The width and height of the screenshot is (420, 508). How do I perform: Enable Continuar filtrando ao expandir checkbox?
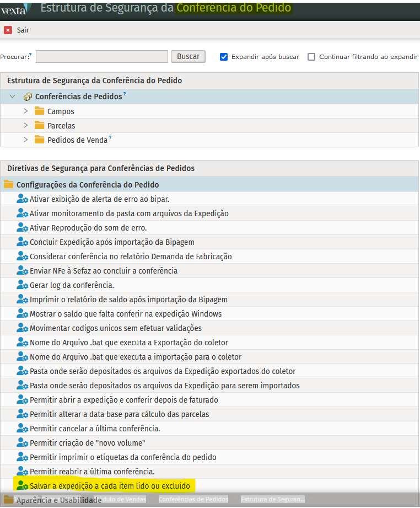click(311, 57)
